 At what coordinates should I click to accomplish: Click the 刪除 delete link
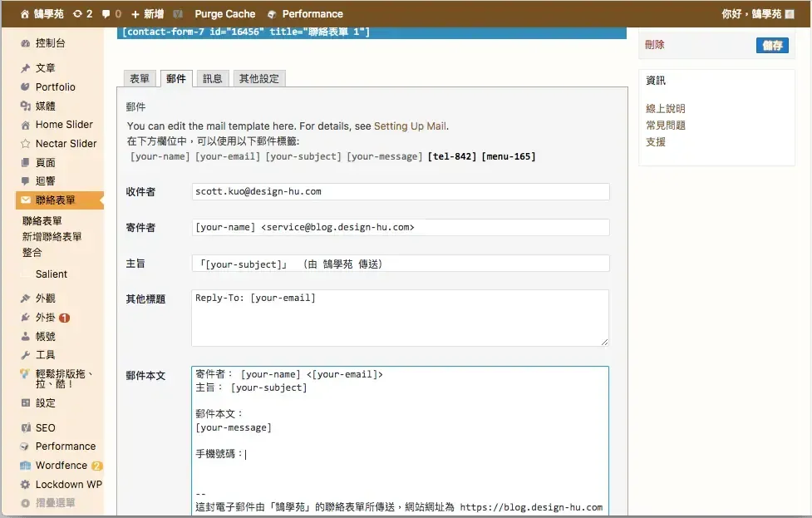654,45
